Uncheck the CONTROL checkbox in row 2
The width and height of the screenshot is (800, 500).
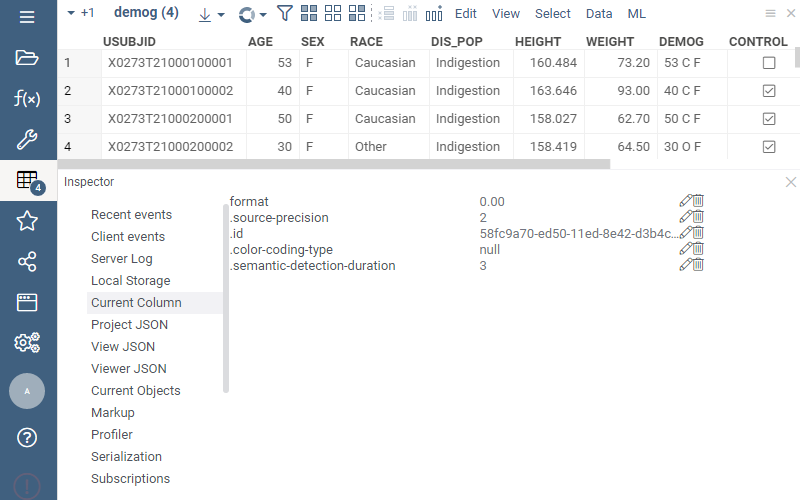click(768, 91)
